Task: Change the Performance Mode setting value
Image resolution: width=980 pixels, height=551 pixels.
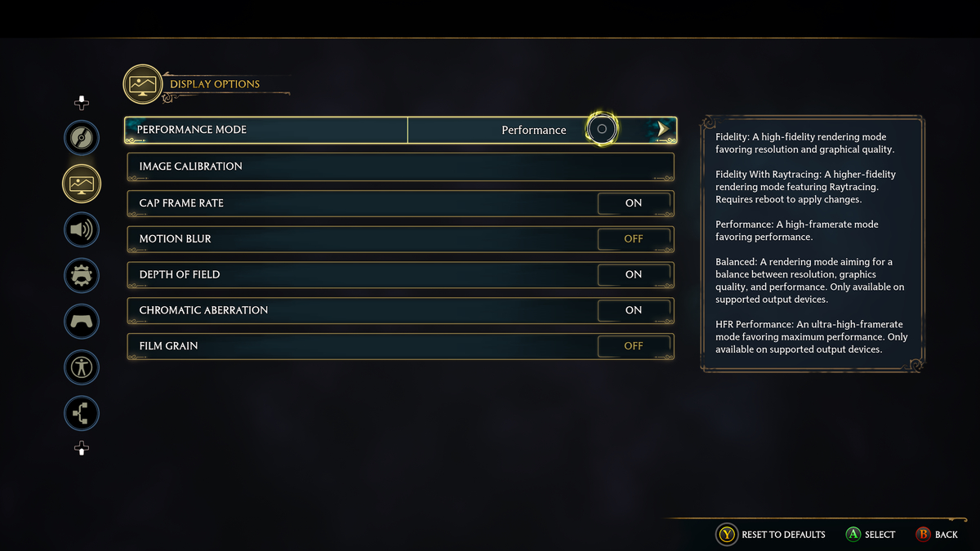Action: (x=533, y=130)
